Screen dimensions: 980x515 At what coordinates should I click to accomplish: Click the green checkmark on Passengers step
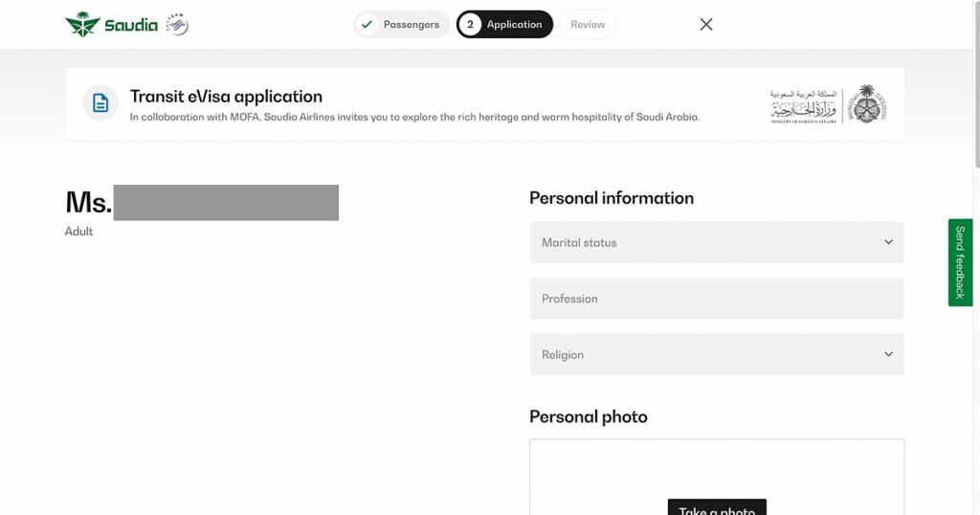[x=367, y=25]
